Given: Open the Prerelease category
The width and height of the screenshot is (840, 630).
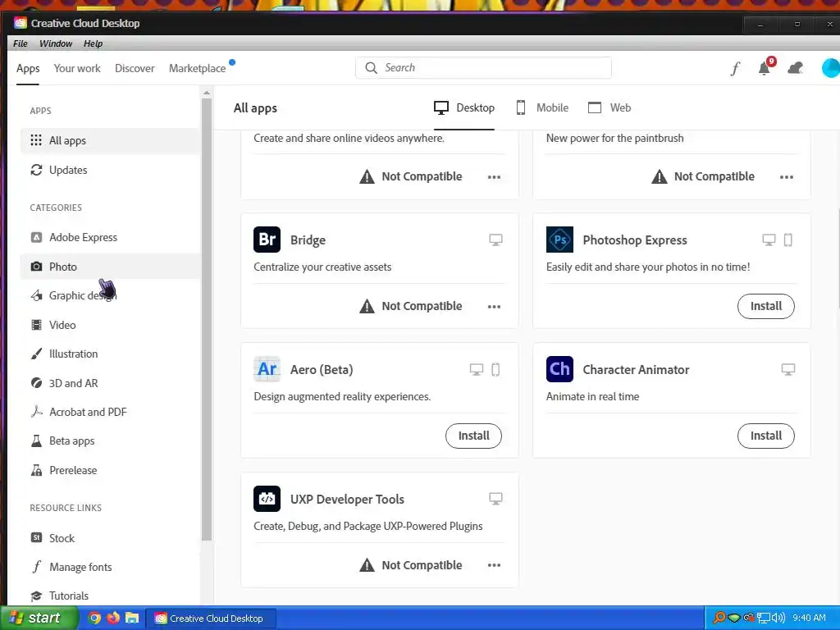Looking at the screenshot, I should [110, 470].
